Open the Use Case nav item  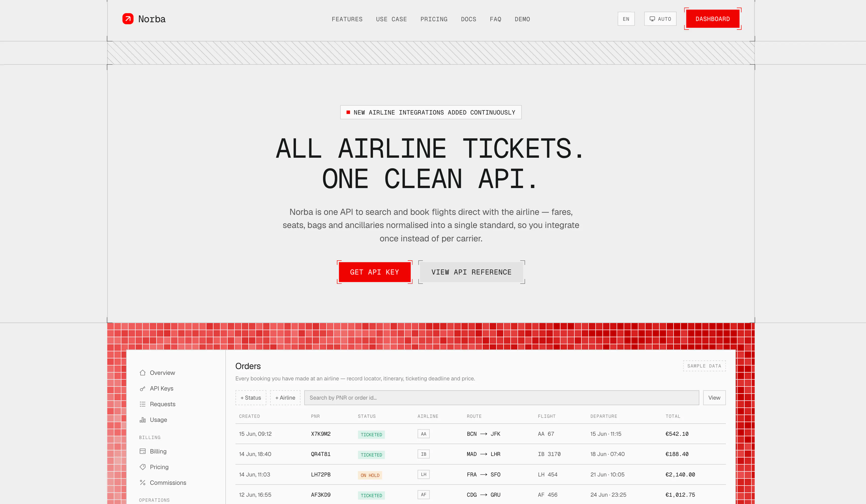(391, 19)
